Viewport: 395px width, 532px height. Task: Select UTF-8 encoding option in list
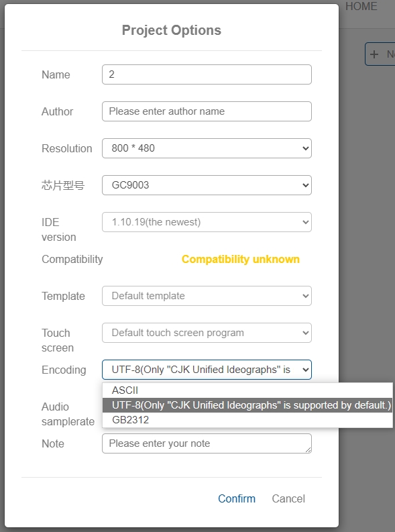pos(247,405)
